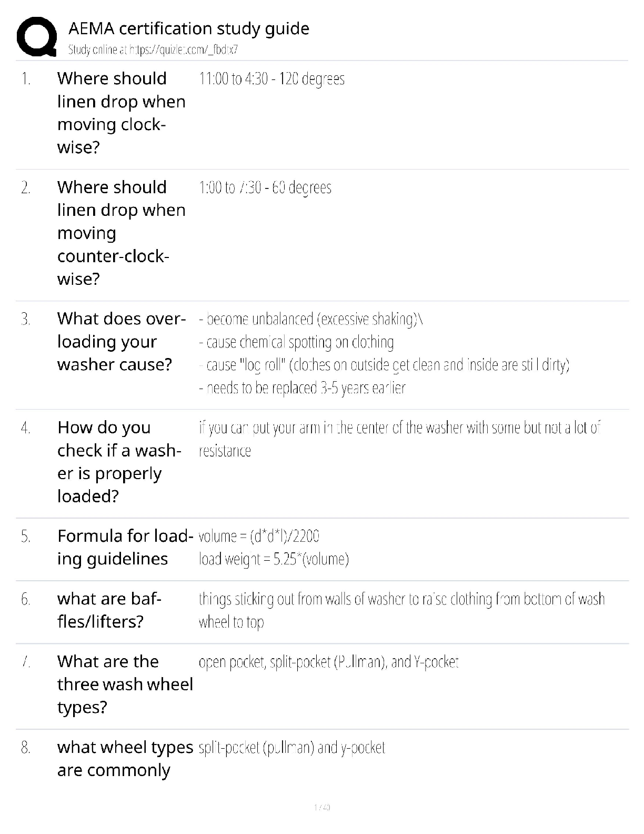Click the "log roll" answer line
Screen dimensions: 644x834
384,365
